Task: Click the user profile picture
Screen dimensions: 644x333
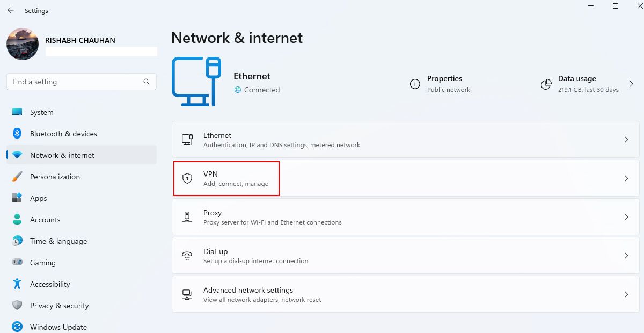Action: click(x=23, y=44)
